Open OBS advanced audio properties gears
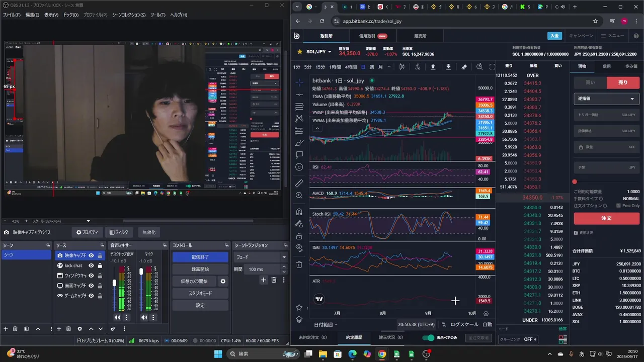Viewport: 644px width, 362px height. click(113, 329)
